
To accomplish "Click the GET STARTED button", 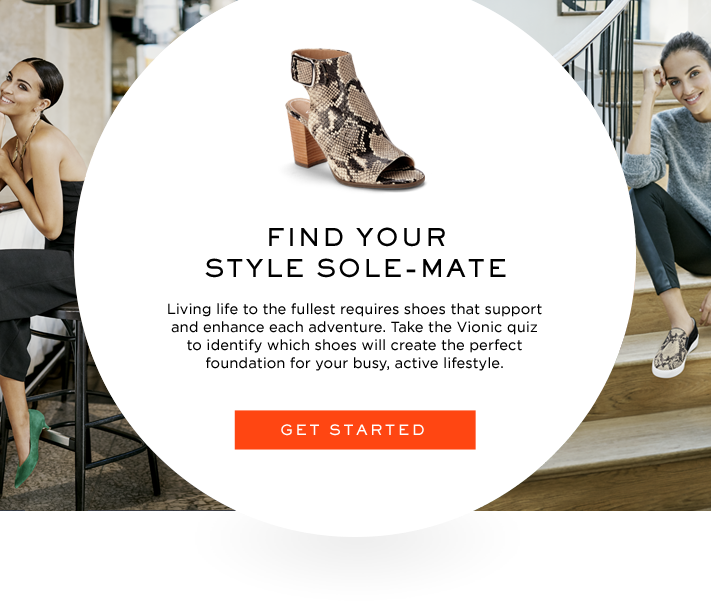I will pos(355,430).
